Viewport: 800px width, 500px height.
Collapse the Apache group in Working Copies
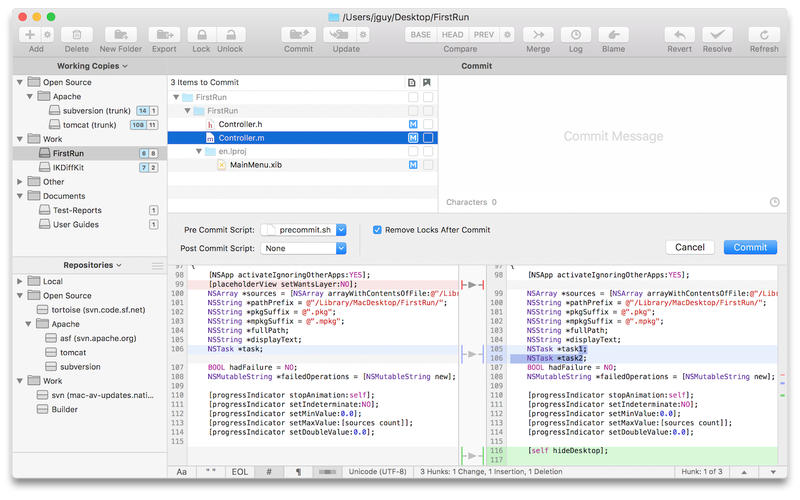pyautogui.click(x=30, y=96)
